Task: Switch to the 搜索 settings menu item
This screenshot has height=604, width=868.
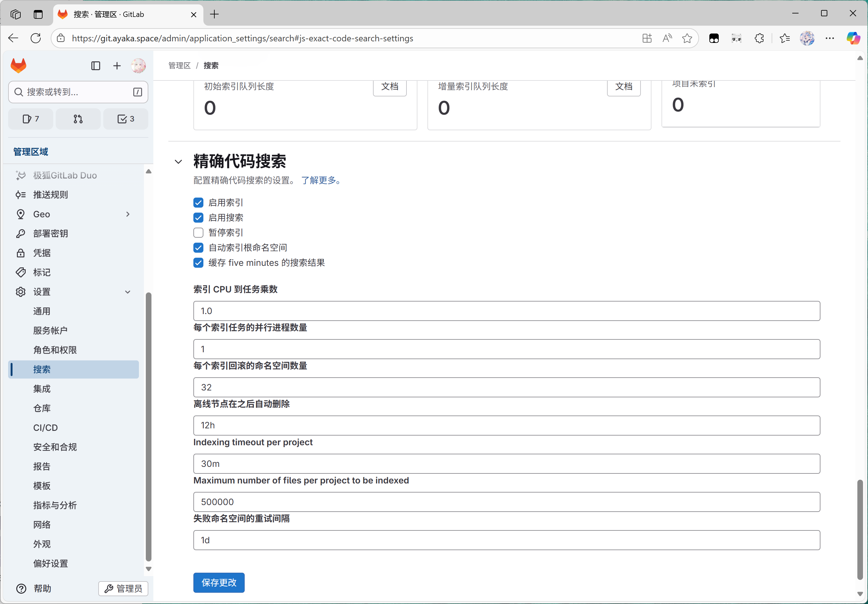Action: click(x=42, y=369)
